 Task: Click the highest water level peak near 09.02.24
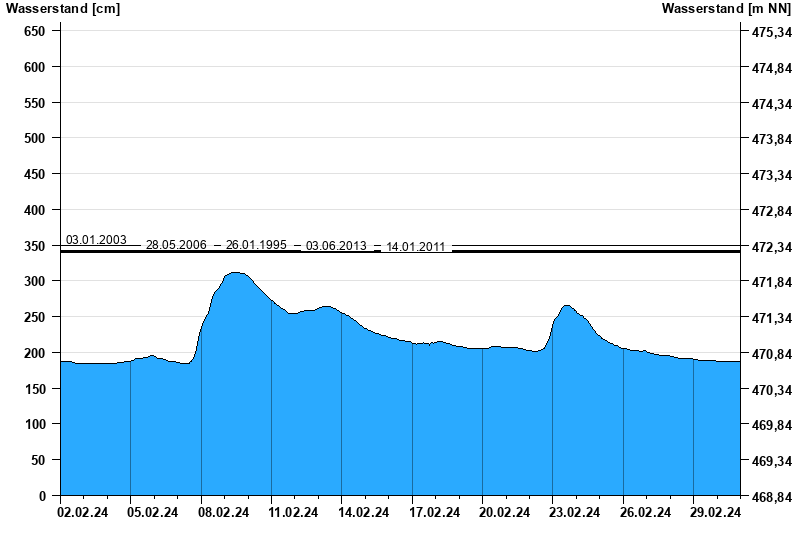(x=236, y=273)
